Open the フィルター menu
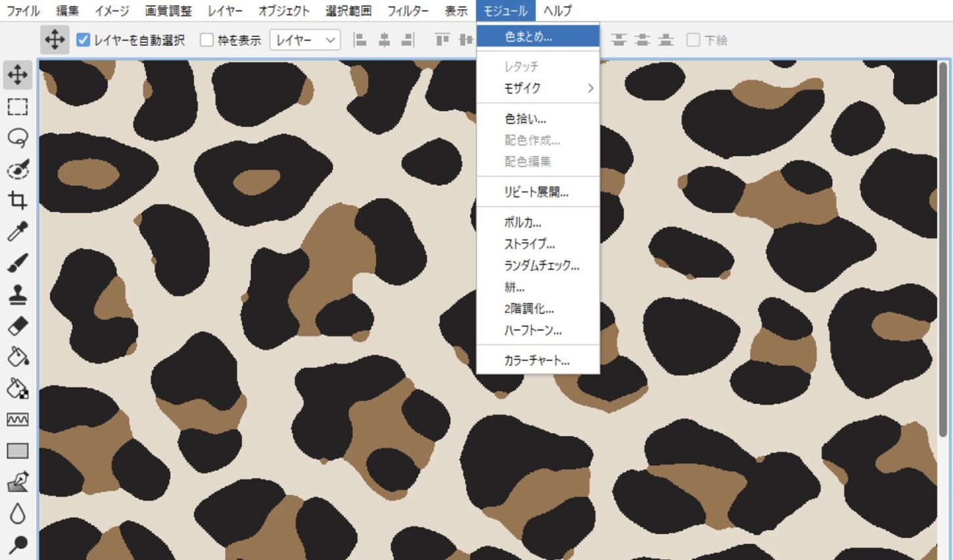This screenshot has height=560, width=953. 407,11
